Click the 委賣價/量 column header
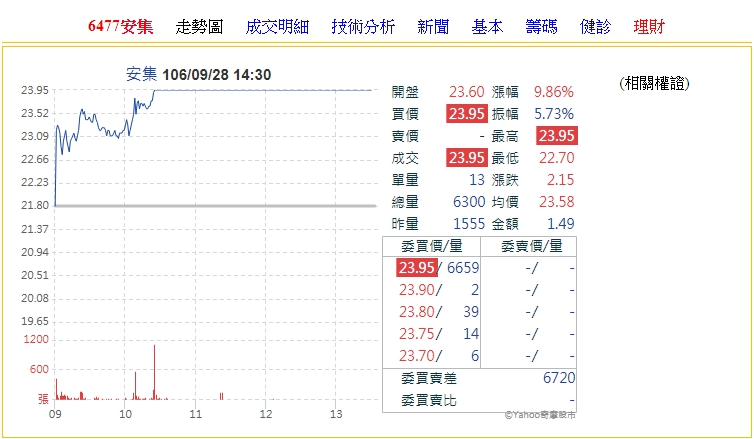The height and width of the screenshot is (439, 754). click(531, 246)
